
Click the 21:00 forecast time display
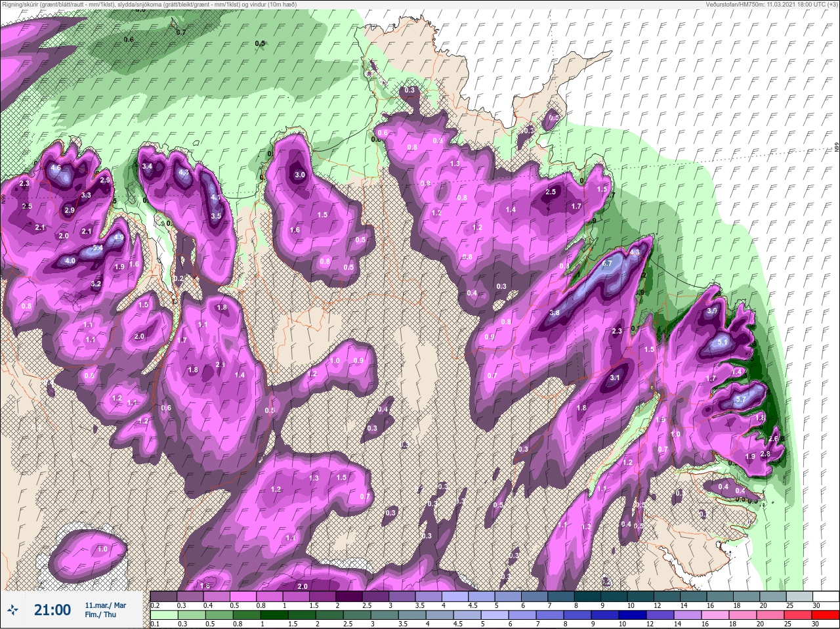coord(52,610)
